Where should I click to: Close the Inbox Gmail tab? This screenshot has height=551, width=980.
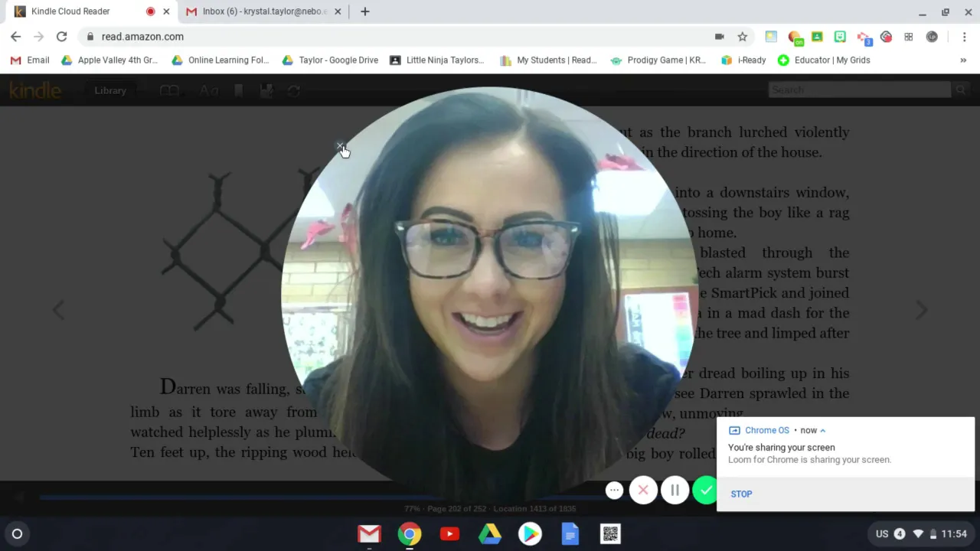[338, 11]
